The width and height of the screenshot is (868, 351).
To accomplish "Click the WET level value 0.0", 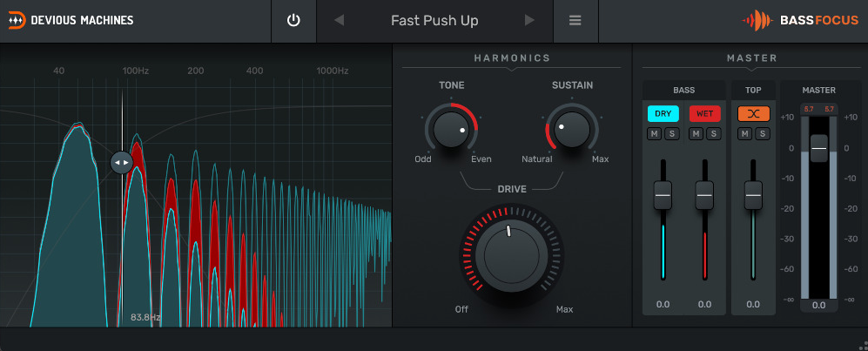I will tap(704, 304).
